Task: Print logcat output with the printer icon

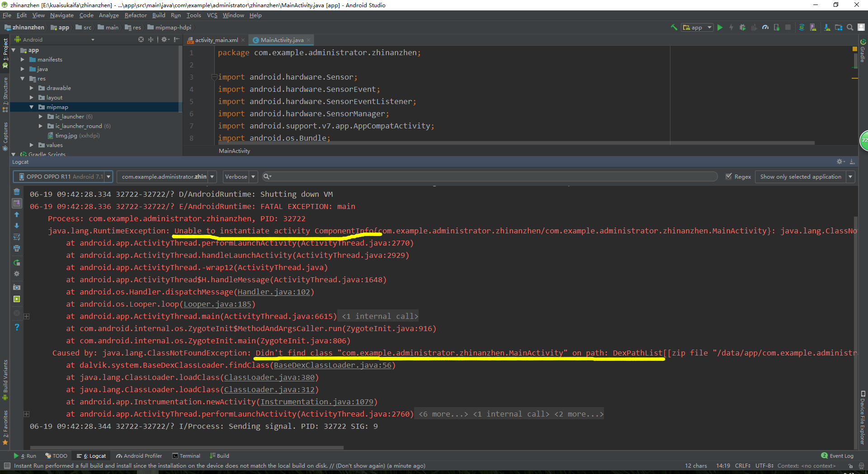Action: pyautogui.click(x=17, y=248)
